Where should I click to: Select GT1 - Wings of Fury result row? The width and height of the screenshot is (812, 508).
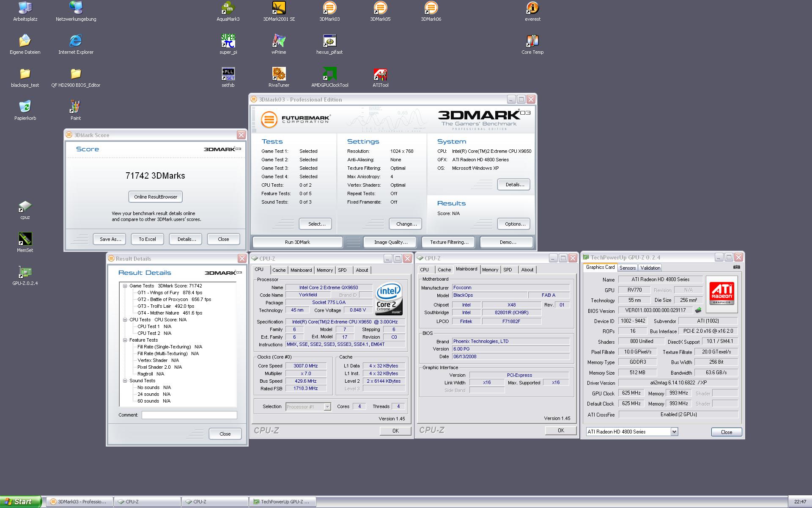pos(170,293)
